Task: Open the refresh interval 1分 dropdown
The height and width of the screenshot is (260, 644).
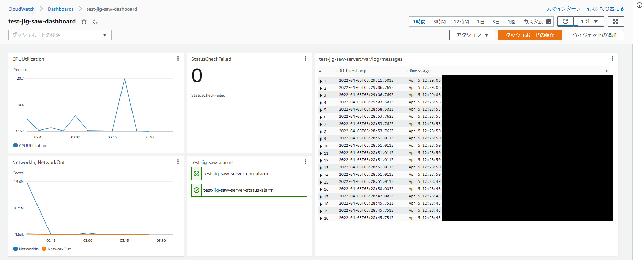Action: coord(589,21)
